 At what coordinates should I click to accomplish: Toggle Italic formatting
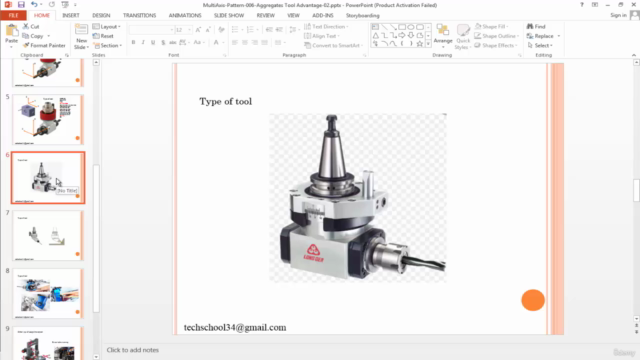click(143, 42)
